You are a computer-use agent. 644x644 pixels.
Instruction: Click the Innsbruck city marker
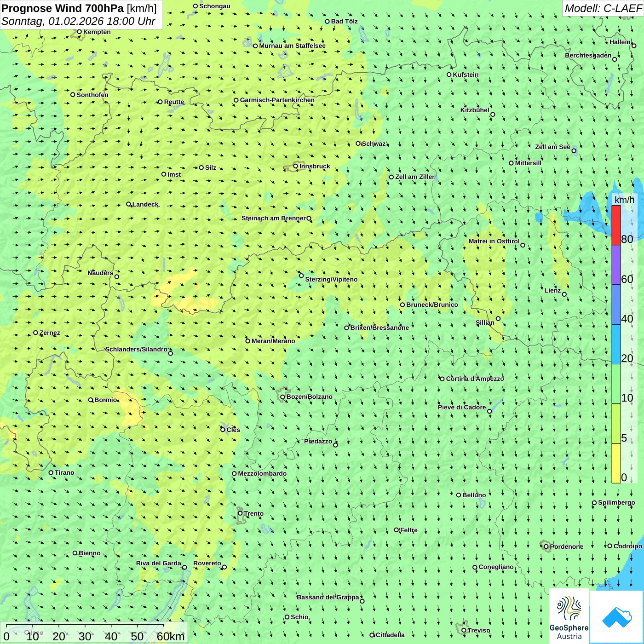tap(296, 167)
